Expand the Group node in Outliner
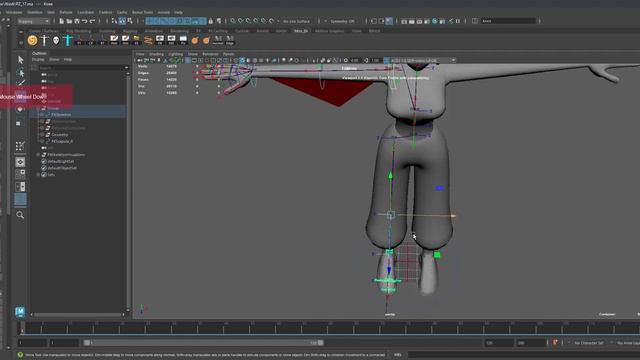 pos(39,108)
